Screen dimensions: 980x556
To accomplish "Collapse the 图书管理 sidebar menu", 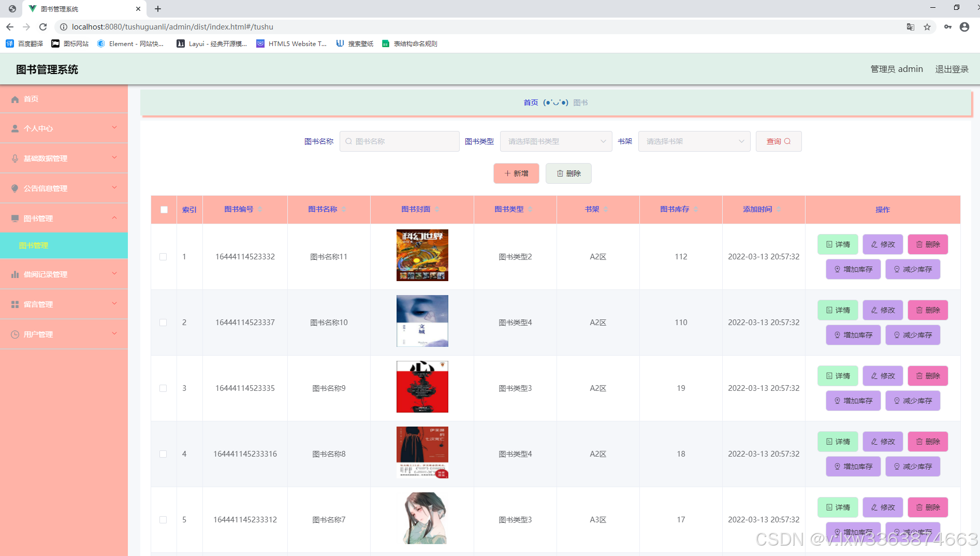I will (114, 218).
